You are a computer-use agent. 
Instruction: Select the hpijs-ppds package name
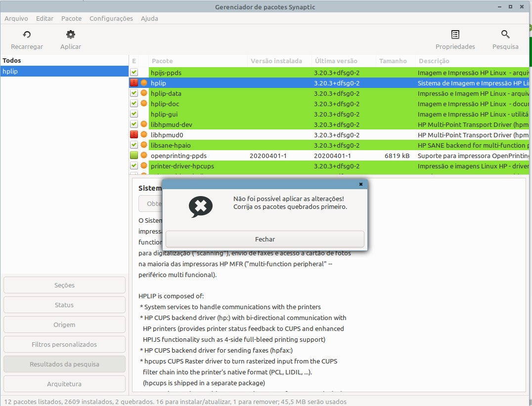(166, 73)
